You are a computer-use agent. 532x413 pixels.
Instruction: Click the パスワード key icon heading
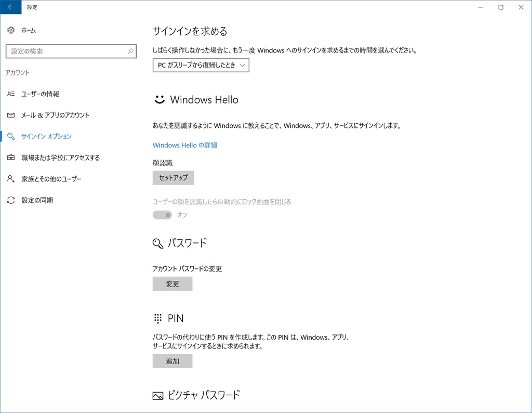click(x=158, y=243)
